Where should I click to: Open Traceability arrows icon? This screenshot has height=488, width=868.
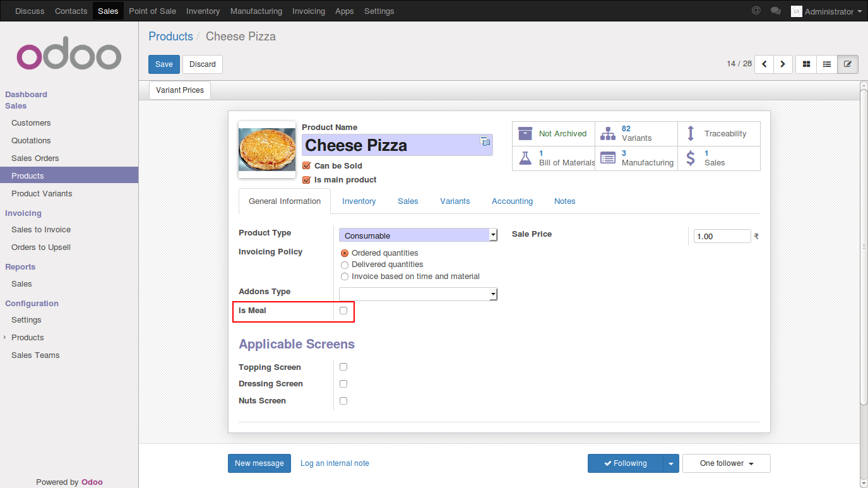(x=691, y=133)
